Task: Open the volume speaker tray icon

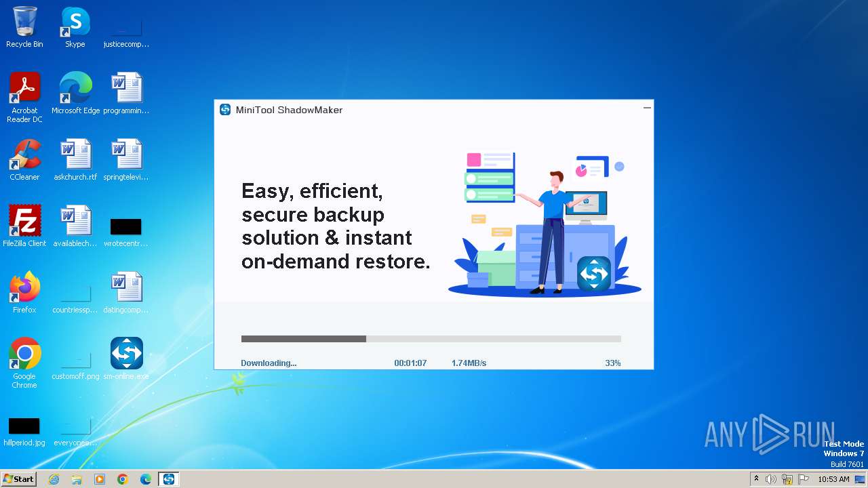Action: (x=771, y=479)
